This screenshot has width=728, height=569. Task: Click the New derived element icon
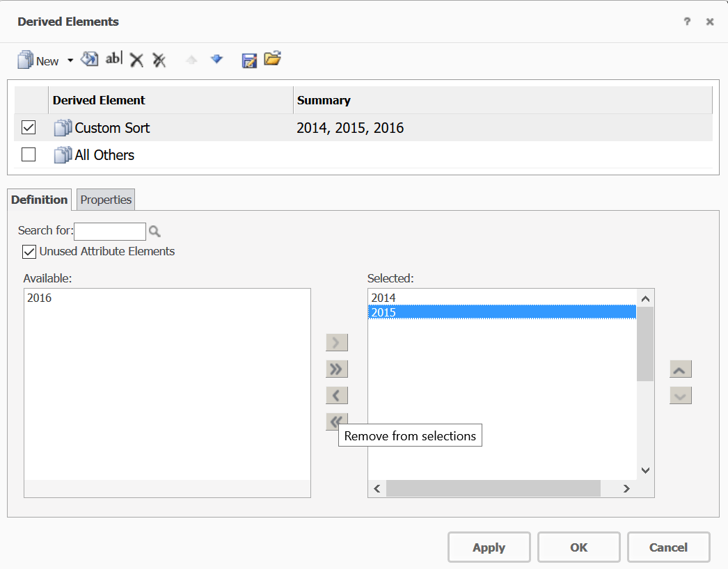click(x=26, y=61)
